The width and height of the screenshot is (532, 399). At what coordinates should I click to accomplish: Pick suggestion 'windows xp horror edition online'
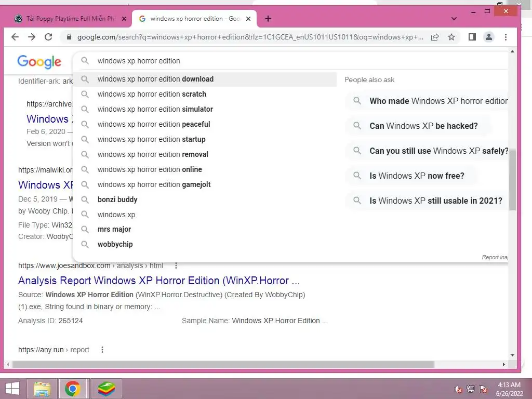(x=205, y=169)
